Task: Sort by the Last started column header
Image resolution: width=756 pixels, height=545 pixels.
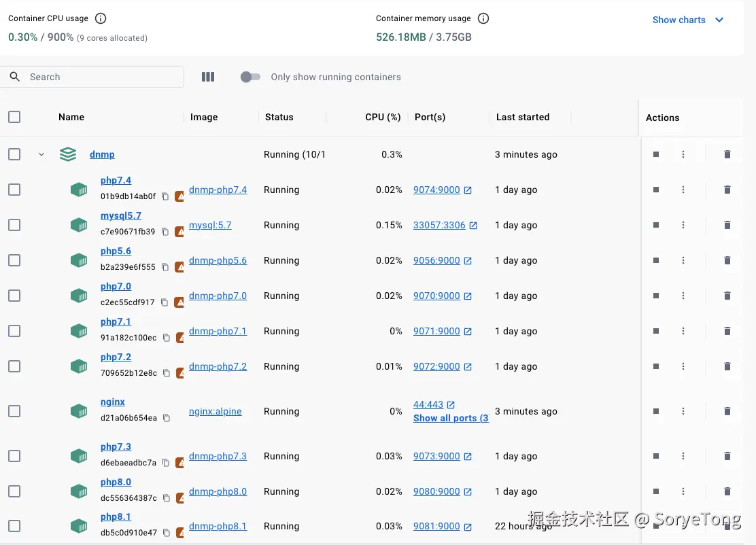Action: (x=523, y=117)
